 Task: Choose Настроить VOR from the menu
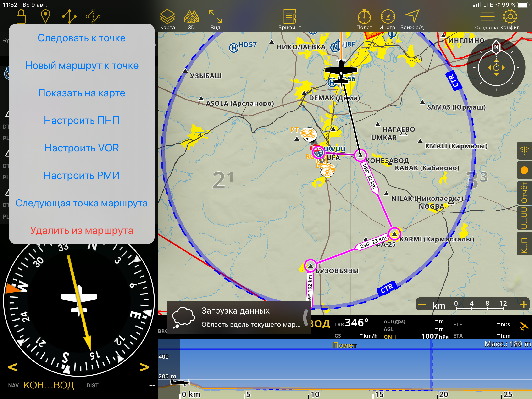[x=82, y=148]
